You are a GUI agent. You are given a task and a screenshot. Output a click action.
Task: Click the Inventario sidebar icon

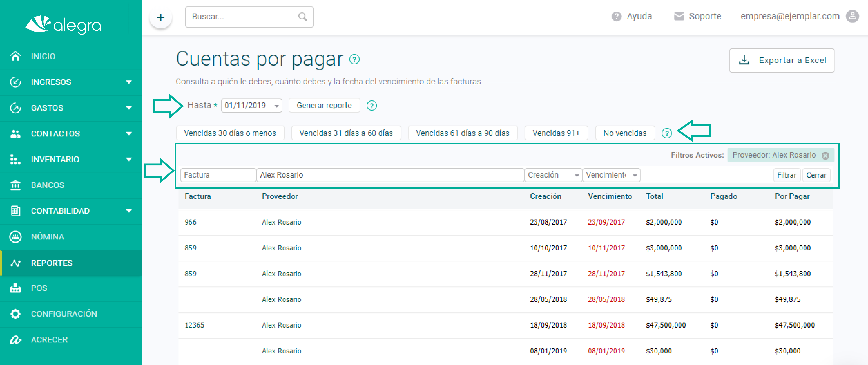coord(15,159)
